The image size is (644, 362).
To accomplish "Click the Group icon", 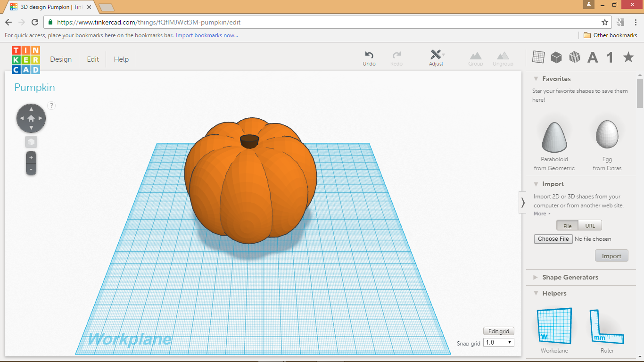I will (x=475, y=57).
